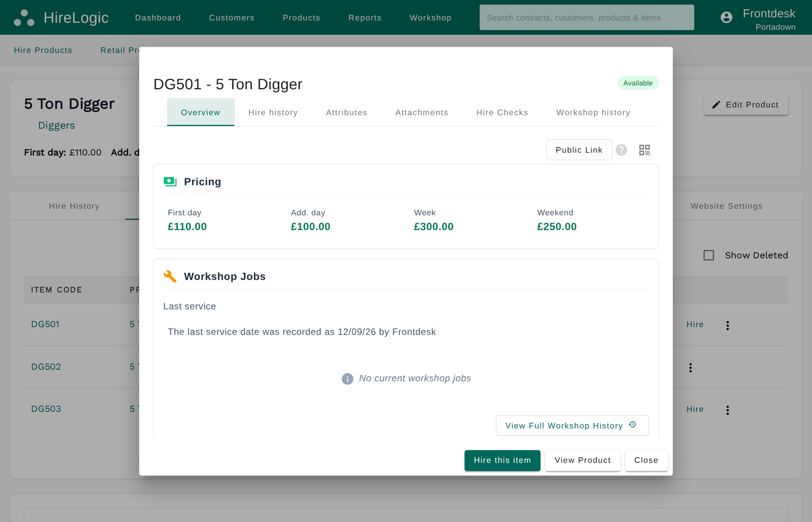Select the Workshop history tab
812x522 pixels.
[593, 112]
